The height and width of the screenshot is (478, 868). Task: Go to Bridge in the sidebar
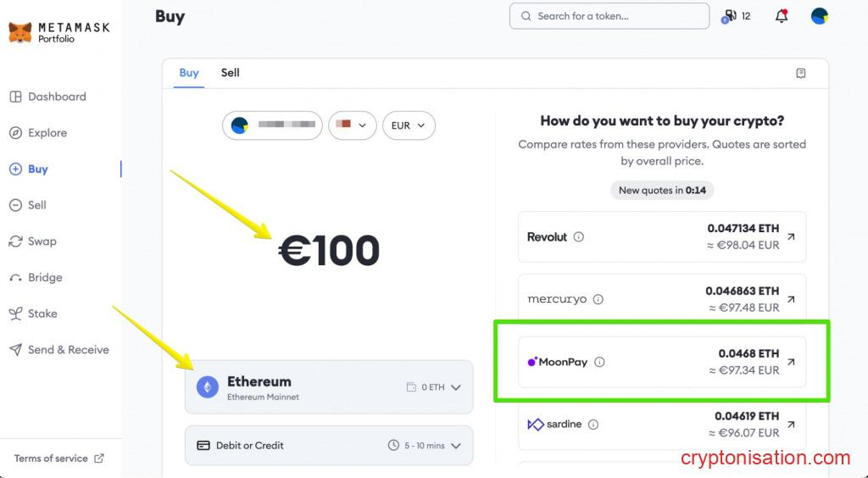(x=44, y=278)
